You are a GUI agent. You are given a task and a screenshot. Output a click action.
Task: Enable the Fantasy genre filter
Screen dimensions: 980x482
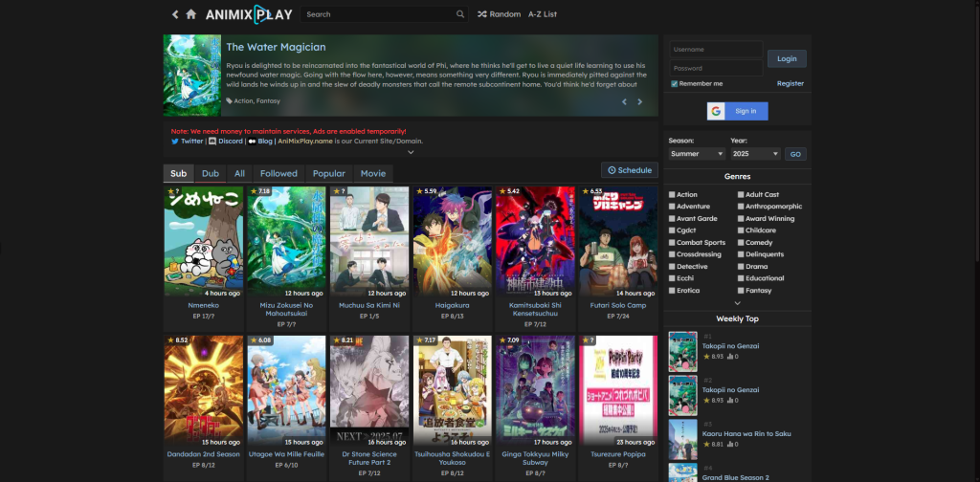[741, 291]
